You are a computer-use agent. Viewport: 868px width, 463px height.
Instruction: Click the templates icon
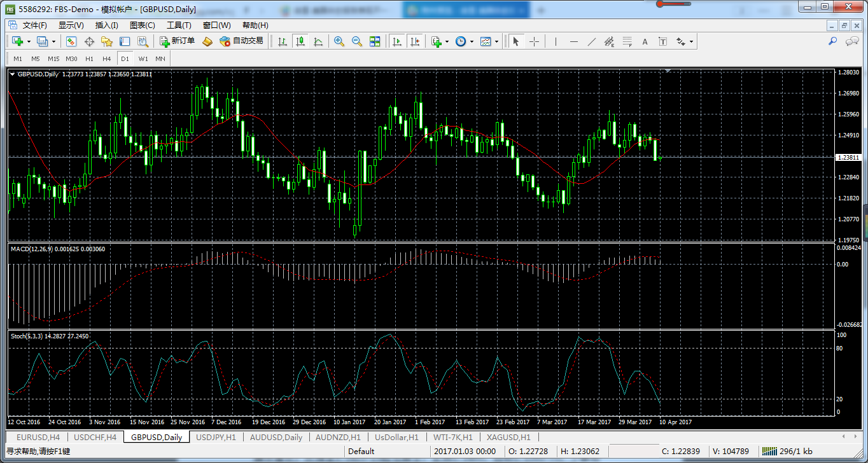486,41
